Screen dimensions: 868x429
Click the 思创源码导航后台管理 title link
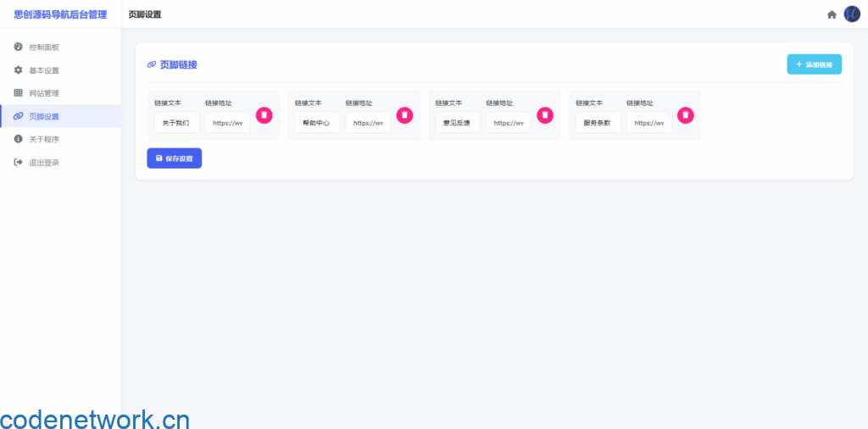click(60, 14)
